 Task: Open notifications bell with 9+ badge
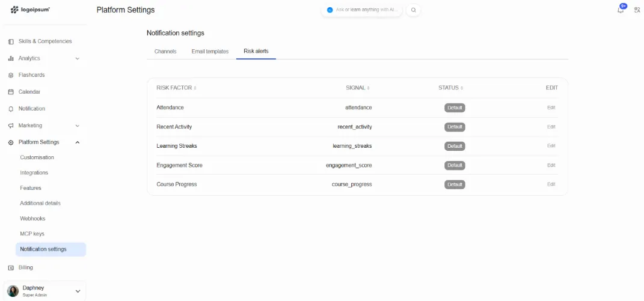pyautogui.click(x=621, y=9)
